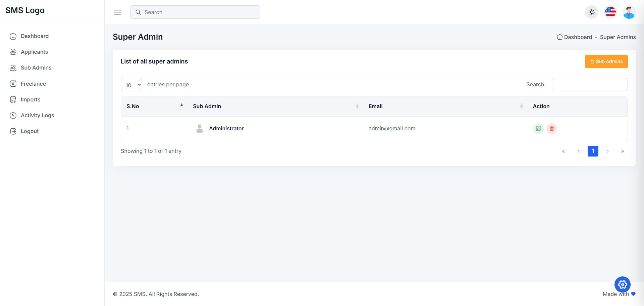644x306 pixels.
Task: Open the user profile avatar menu
Action: 629,12
